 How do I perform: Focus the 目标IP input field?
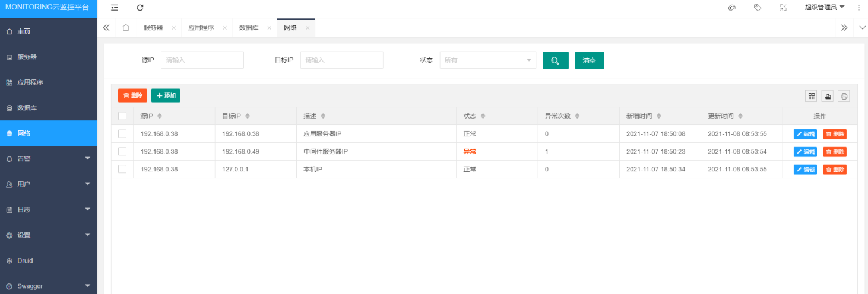click(x=342, y=60)
